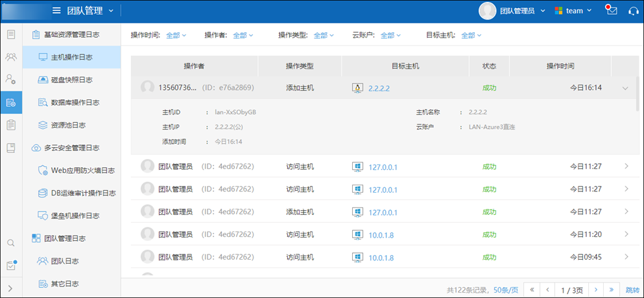The image size is (644, 298).
Task: Open 团队日志 in the sidebar
Action: (x=72, y=261)
